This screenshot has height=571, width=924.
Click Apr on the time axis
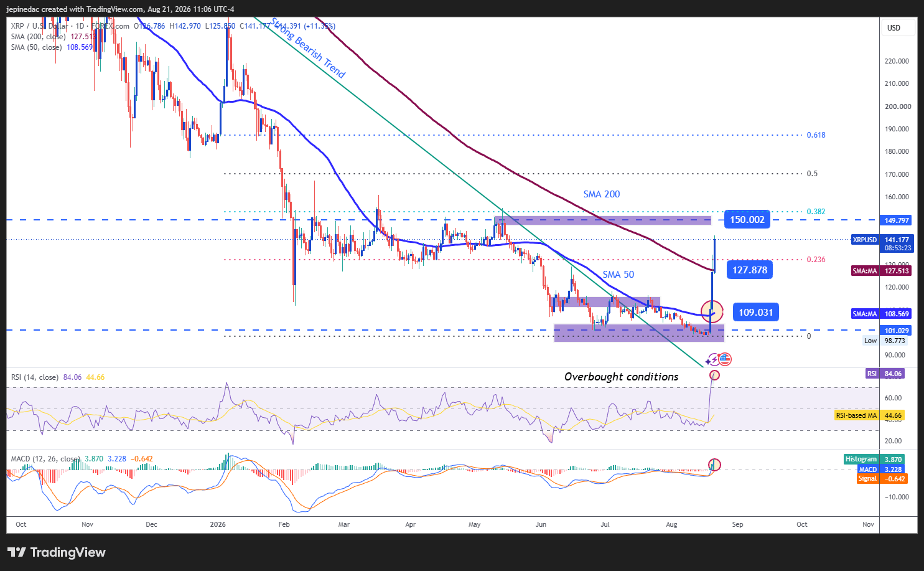(x=411, y=524)
